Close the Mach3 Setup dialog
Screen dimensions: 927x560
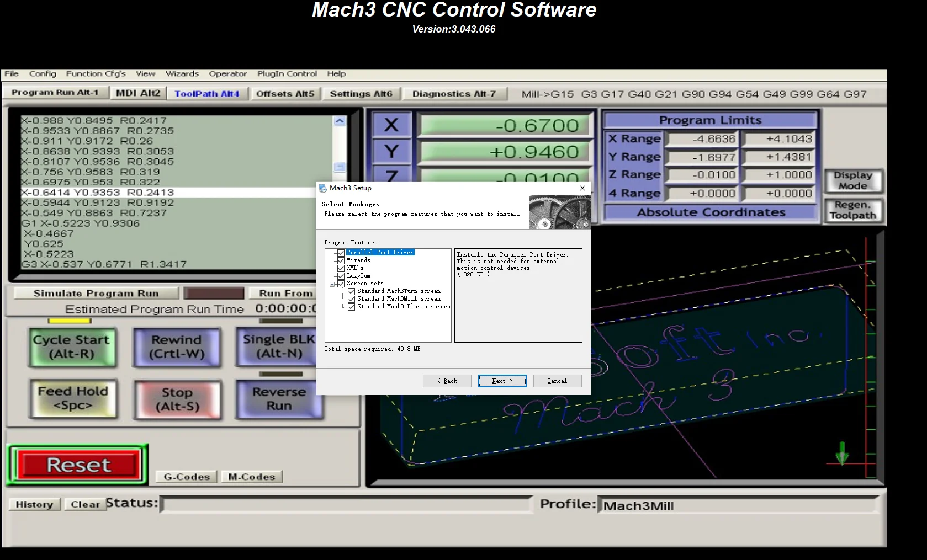click(582, 188)
